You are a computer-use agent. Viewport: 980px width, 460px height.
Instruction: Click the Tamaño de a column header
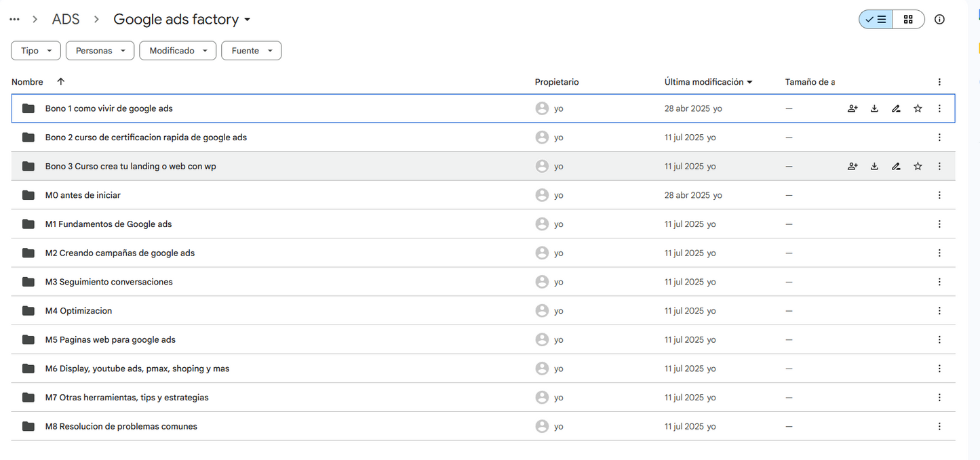click(x=810, y=82)
